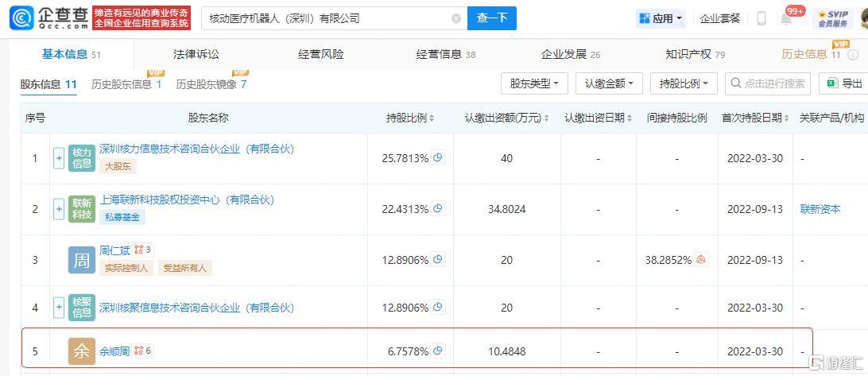Image resolution: width=868 pixels, height=376 pixels.
Task: Select 历史股东镜像 sub-tab
Action: tap(211, 84)
